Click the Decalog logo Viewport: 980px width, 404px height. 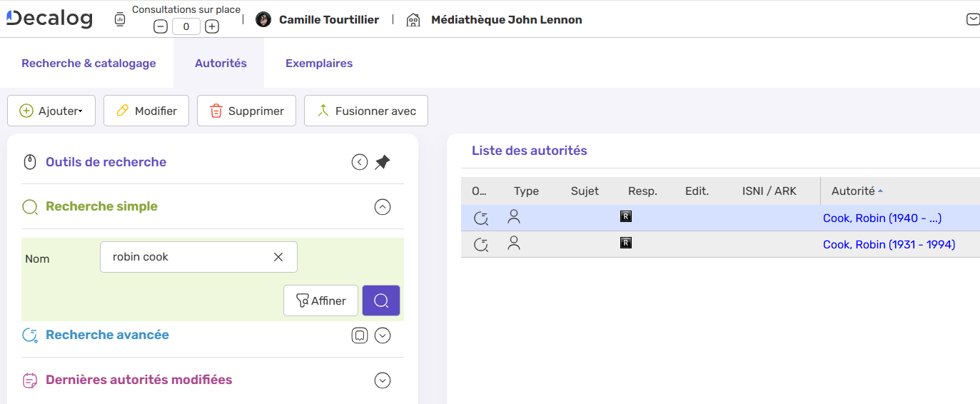[49, 19]
